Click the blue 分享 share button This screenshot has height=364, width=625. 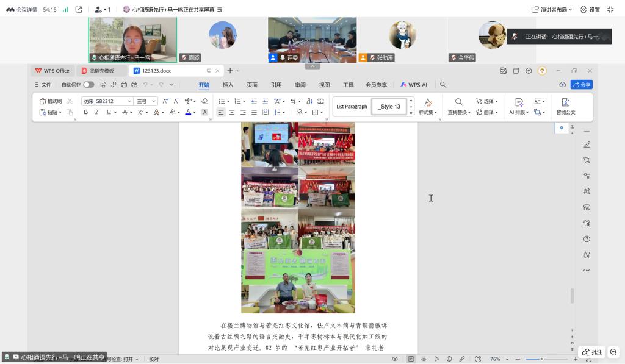tap(581, 85)
